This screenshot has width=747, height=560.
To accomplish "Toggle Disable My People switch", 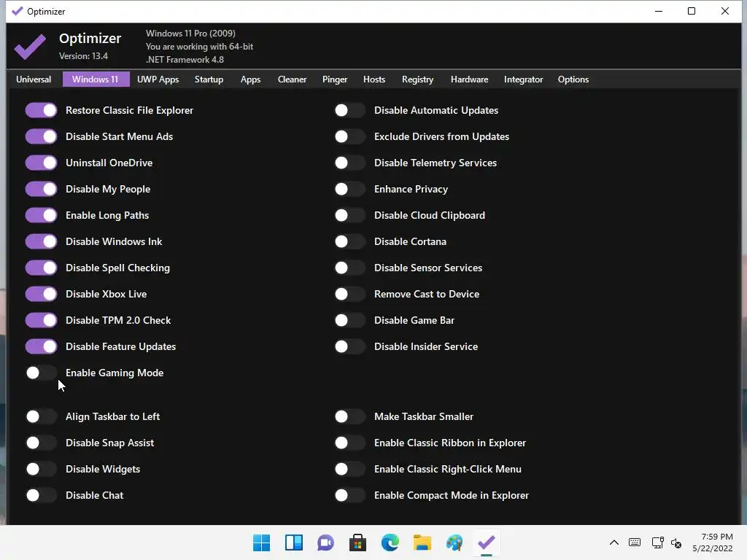I will pos(42,189).
